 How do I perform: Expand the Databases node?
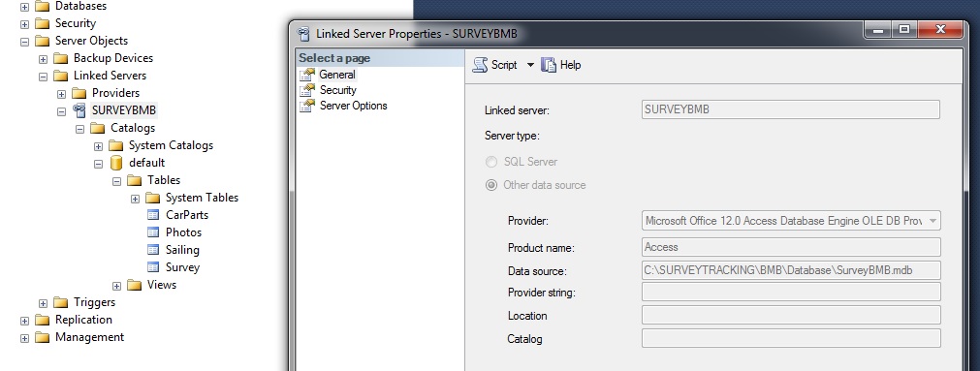coord(24,7)
